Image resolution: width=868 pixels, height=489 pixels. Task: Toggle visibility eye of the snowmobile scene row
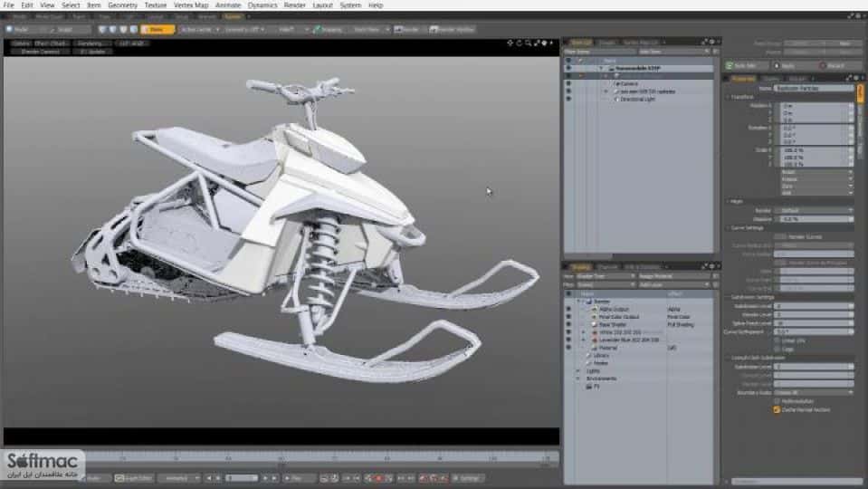tap(568, 68)
